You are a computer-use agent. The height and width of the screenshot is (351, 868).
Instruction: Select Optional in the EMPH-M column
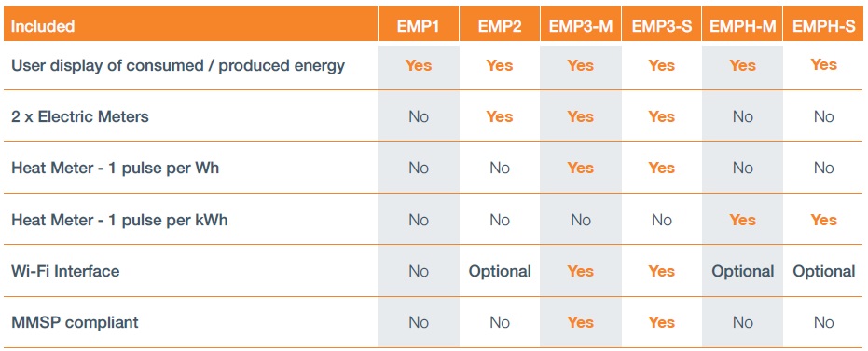(x=742, y=272)
